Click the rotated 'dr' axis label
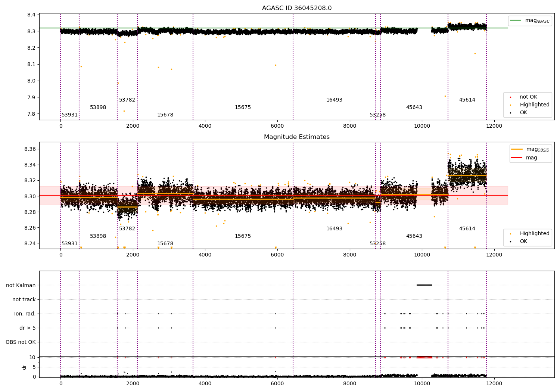This screenshot has width=560, height=392. [x=24, y=367]
